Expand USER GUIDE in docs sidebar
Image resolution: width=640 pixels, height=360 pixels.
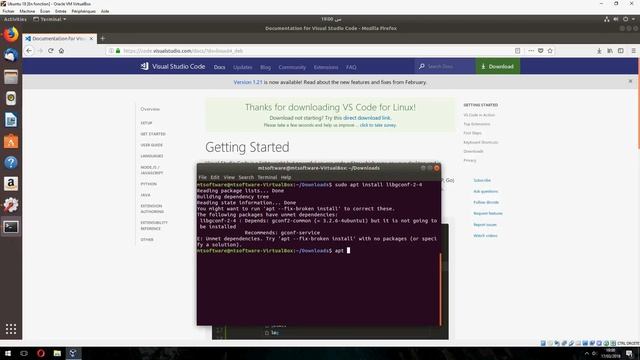pos(151,145)
